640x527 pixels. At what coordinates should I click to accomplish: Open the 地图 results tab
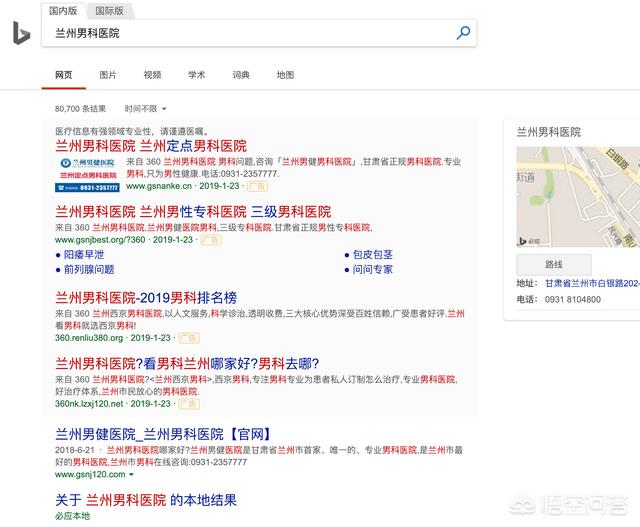pyautogui.click(x=285, y=75)
